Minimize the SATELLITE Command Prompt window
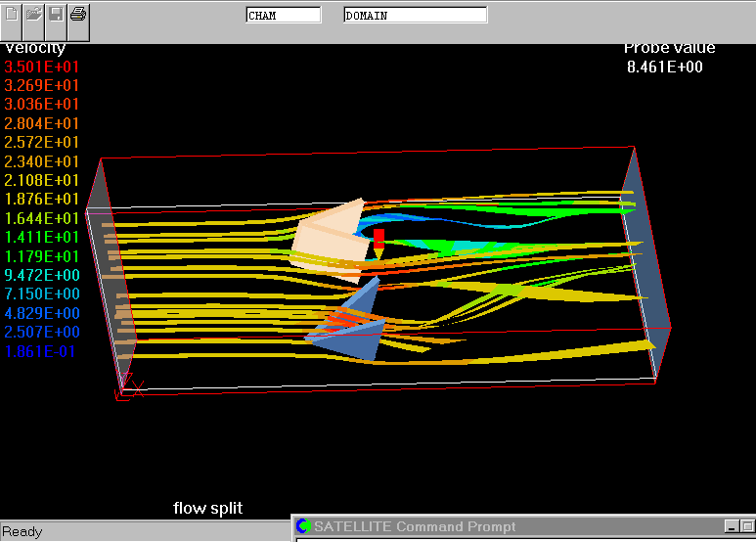This screenshot has height=542, width=756. click(731, 527)
